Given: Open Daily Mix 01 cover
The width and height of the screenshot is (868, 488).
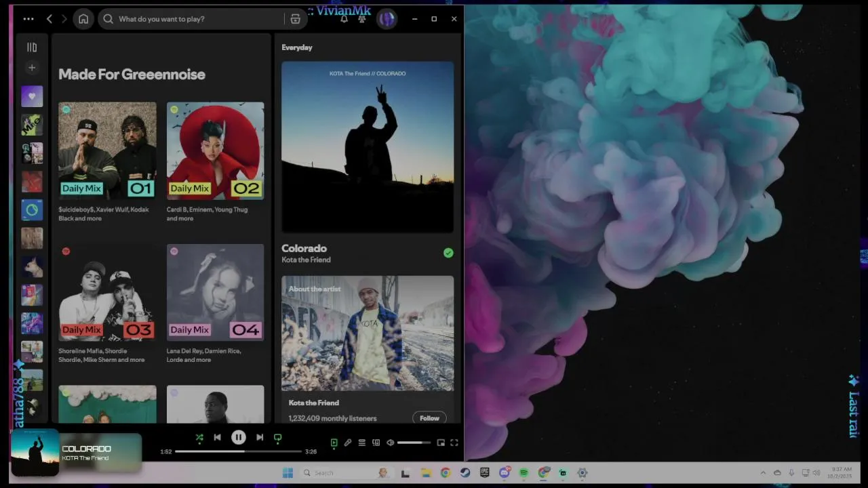Looking at the screenshot, I should [107, 150].
